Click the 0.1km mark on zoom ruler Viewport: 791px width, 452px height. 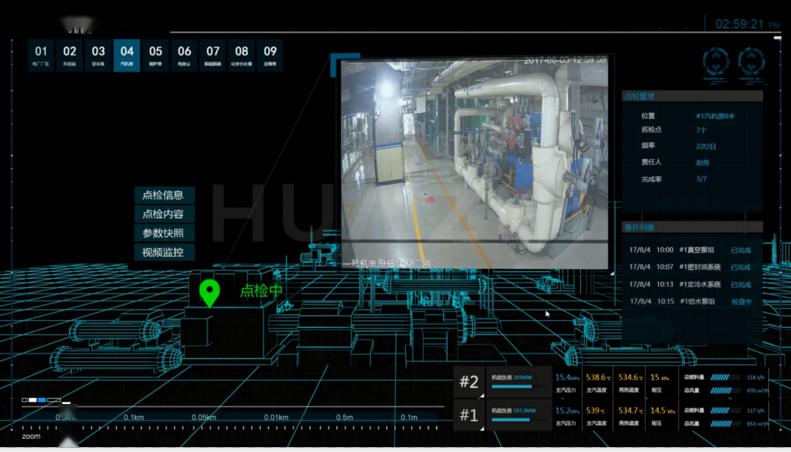pyautogui.click(x=134, y=417)
